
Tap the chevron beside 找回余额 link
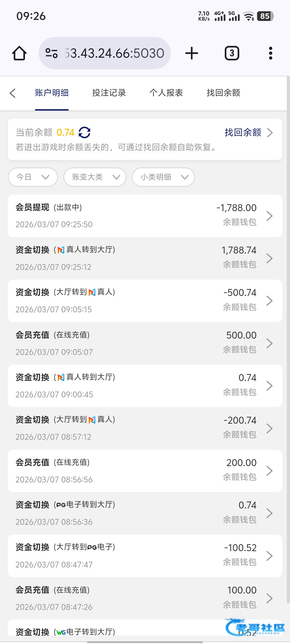(x=270, y=133)
